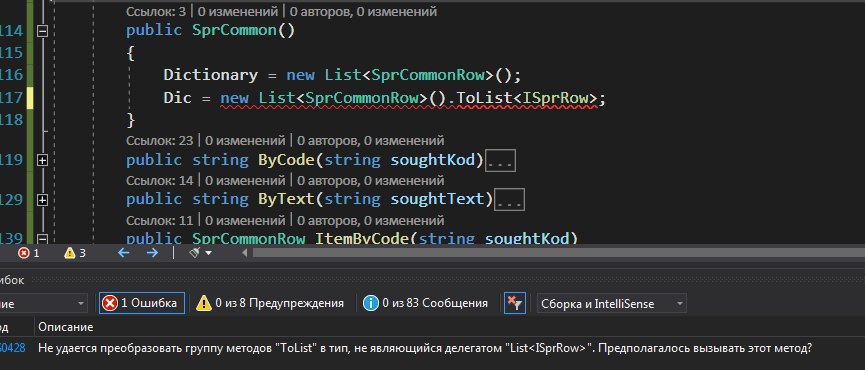The height and width of the screenshot is (370, 865).
Task: Click 'Ссылок: 11' CodeLens above ItemByCode
Action: pos(159,221)
